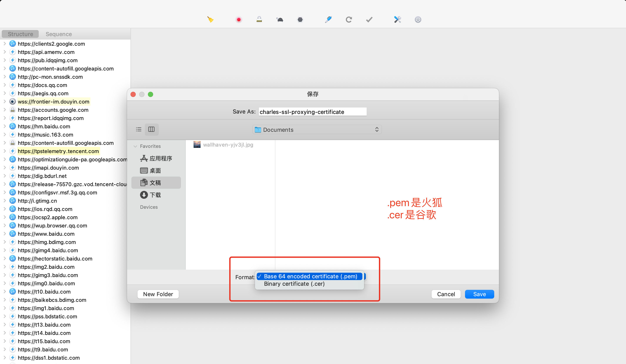Expand the https://docs.qq.com tree node
The width and height of the screenshot is (626, 364).
click(5, 85)
